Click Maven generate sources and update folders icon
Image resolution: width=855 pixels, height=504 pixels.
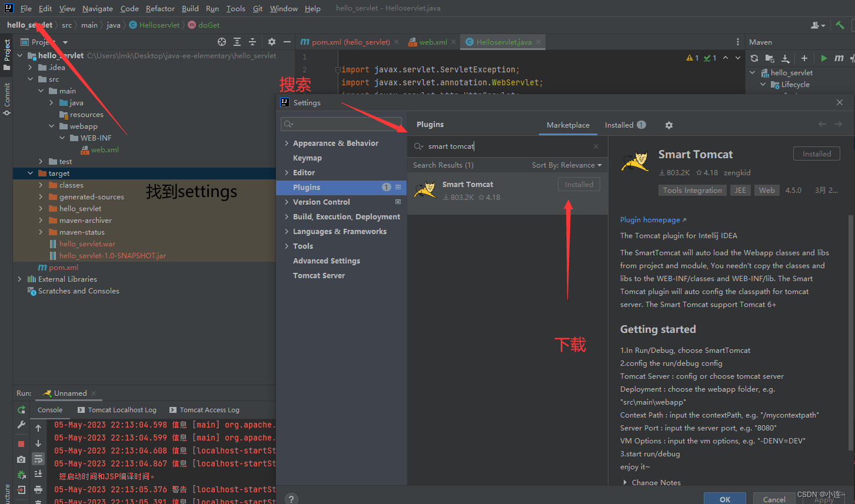coord(770,58)
